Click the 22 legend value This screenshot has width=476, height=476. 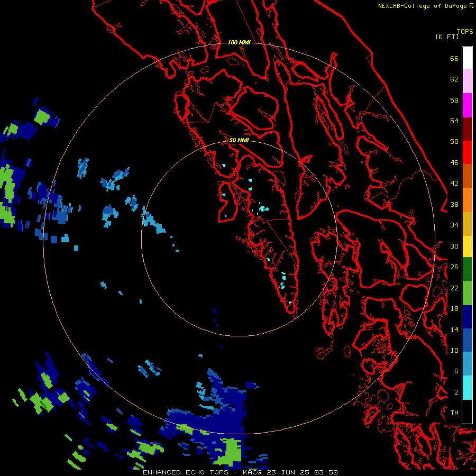pyautogui.click(x=454, y=288)
